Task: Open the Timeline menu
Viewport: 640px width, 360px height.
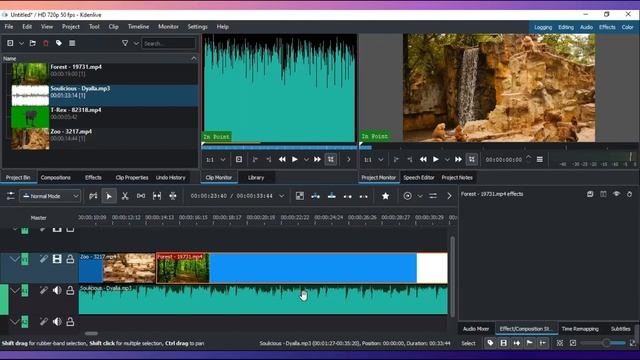Action: [x=138, y=27]
